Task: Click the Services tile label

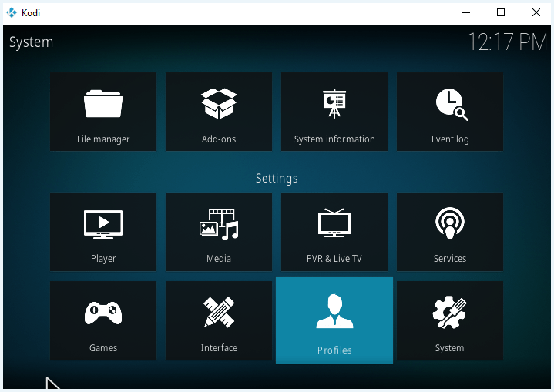Action: pyautogui.click(x=450, y=259)
